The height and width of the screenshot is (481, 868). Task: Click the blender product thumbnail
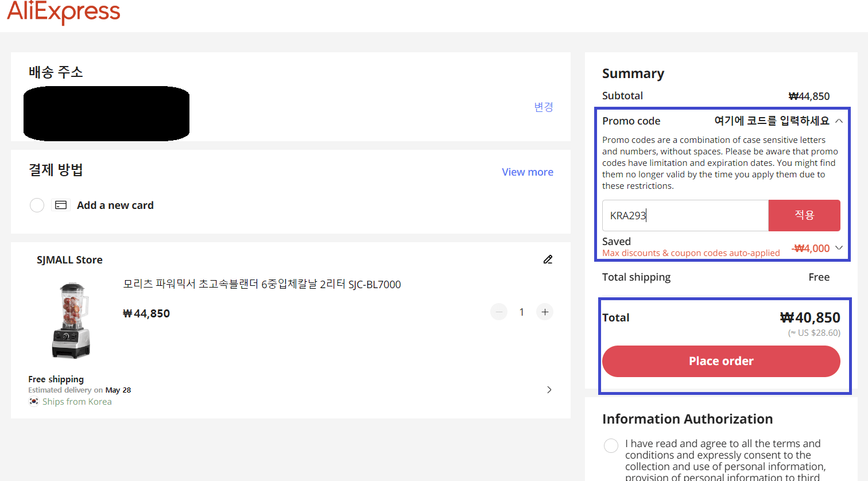click(70, 320)
